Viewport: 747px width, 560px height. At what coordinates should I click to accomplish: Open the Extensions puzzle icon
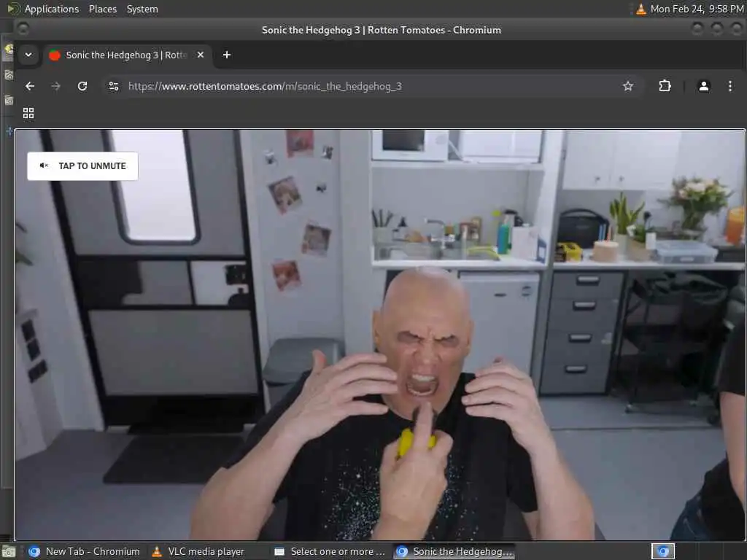tap(665, 86)
